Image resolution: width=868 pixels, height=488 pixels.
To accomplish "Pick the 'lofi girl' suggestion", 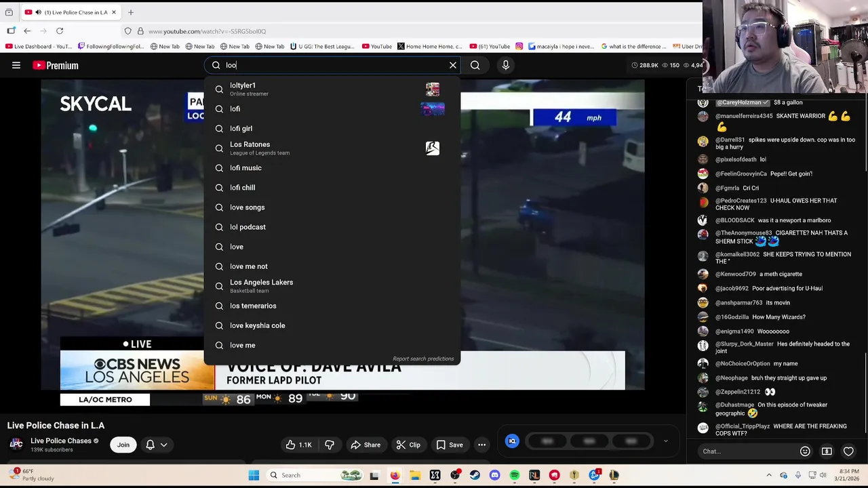I will [332, 128].
